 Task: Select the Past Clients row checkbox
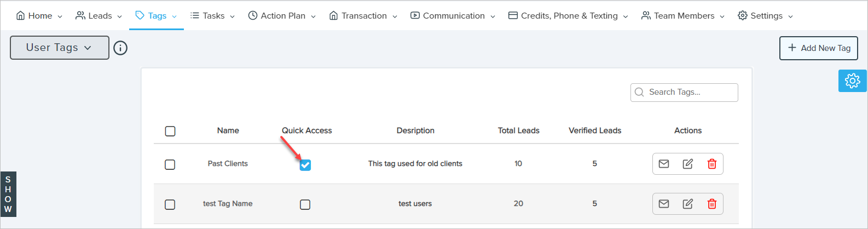click(x=170, y=164)
